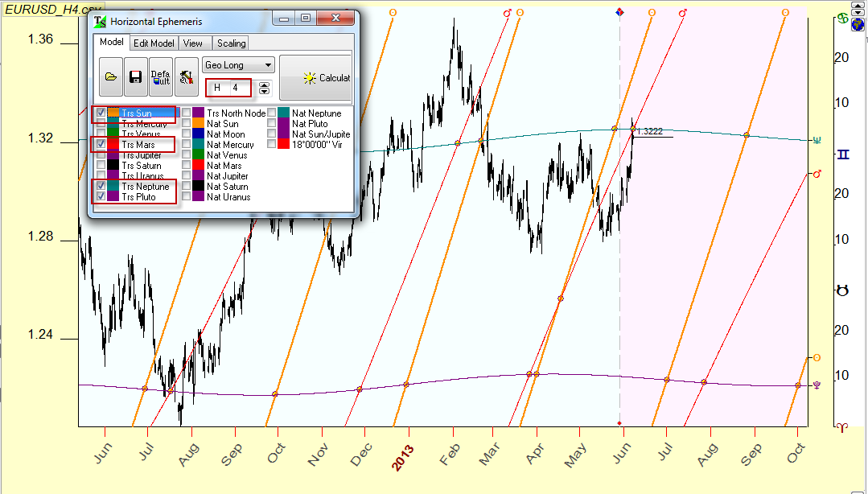
Task: Check the Nat Moon checkbox
Action: point(186,134)
